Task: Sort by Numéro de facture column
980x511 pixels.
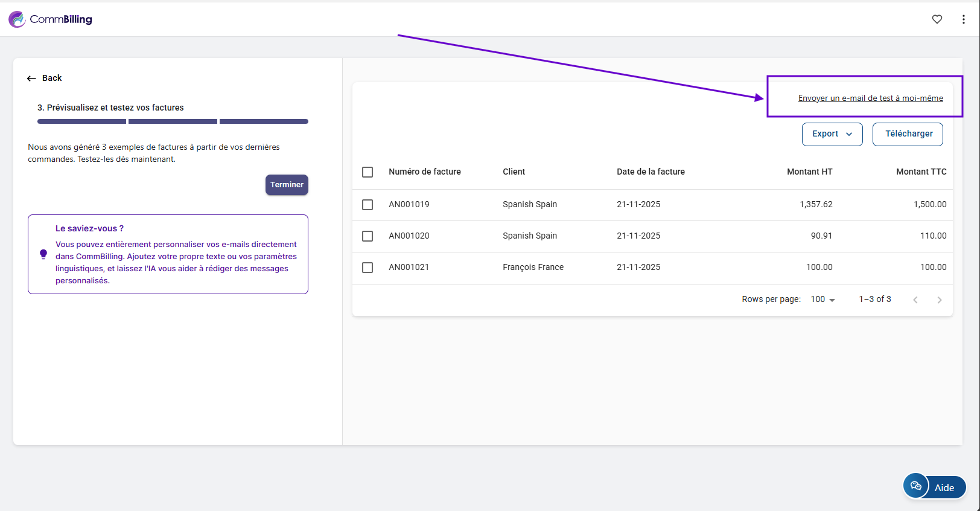Action: [424, 172]
